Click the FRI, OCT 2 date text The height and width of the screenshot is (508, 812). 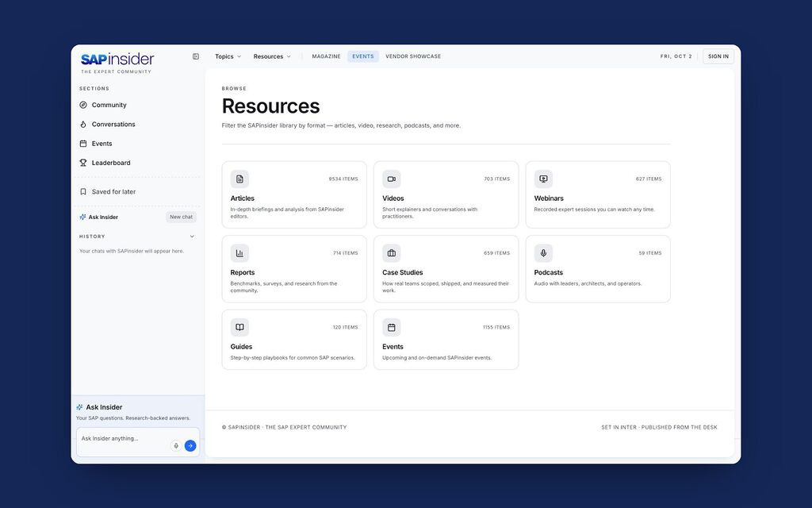(x=676, y=56)
